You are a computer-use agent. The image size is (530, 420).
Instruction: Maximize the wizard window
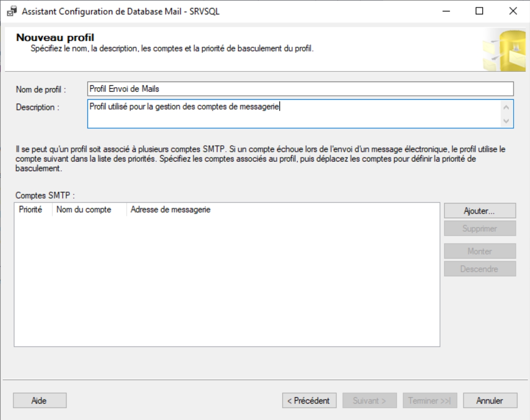[x=479, y=11]
